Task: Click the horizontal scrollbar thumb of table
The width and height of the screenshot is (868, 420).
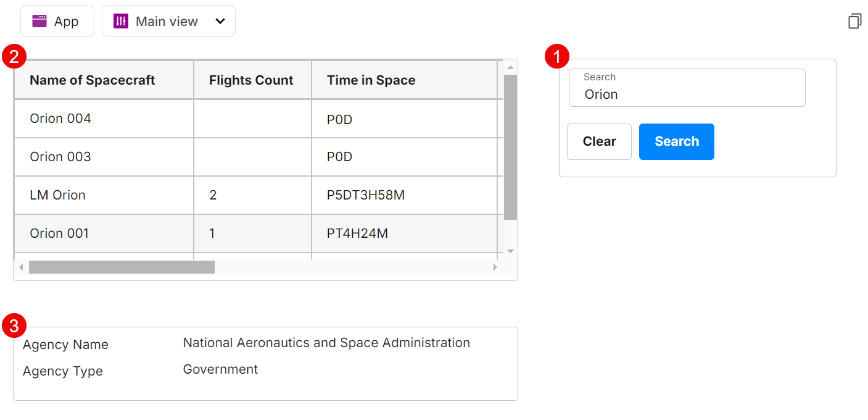Action: (122, 267)
